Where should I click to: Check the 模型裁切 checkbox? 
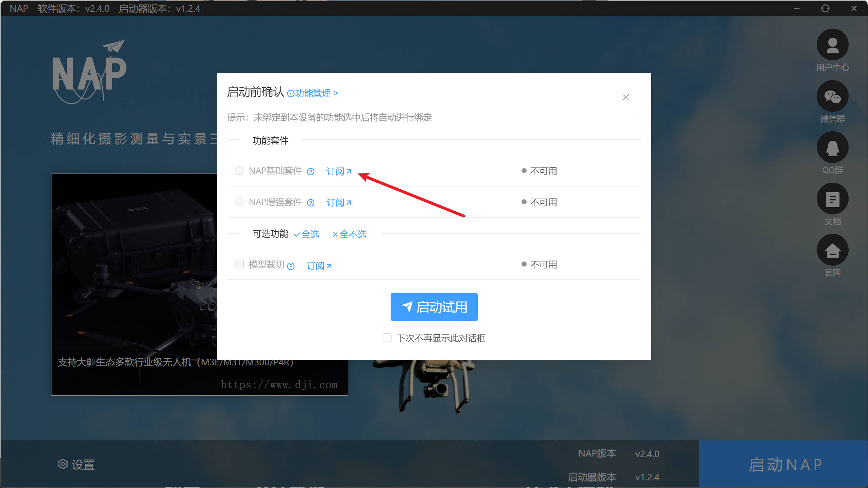[x=239, y=264]
